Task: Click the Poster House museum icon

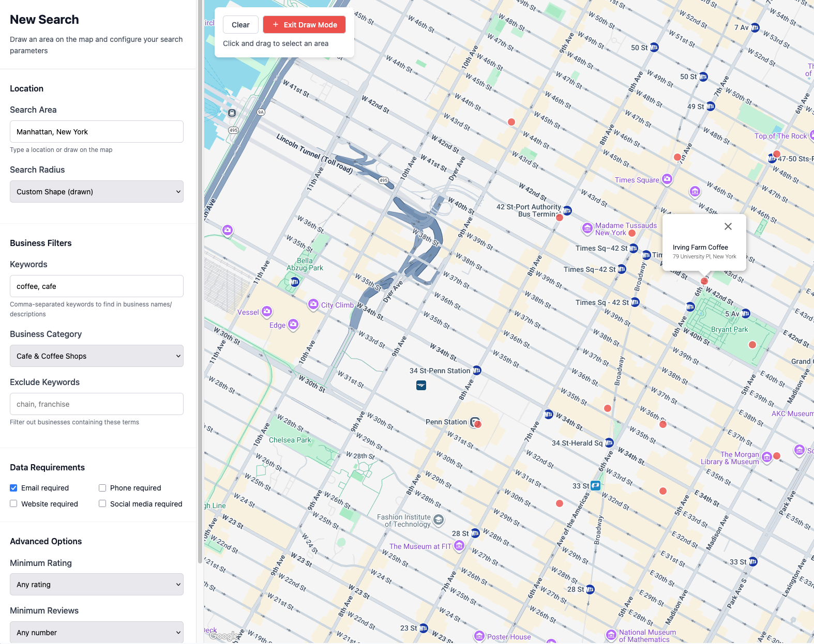Action: coord(479,636)
